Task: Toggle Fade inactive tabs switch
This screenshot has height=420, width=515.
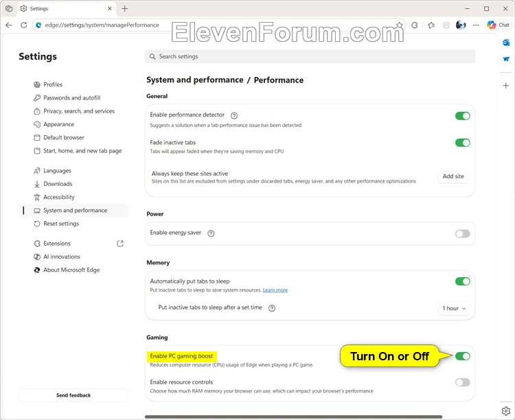Action: [x=462, y=143]
